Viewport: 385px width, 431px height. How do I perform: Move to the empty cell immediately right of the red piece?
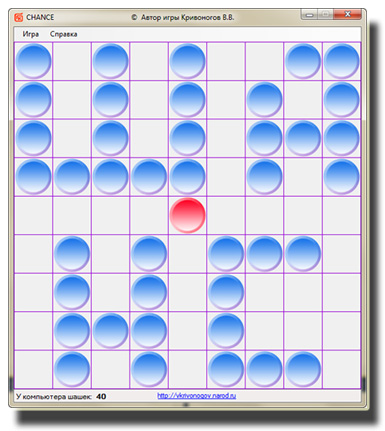[x=226, y=215]
